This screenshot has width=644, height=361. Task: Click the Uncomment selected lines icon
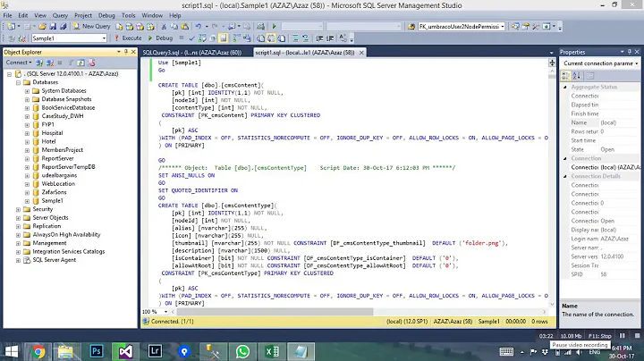pos(306,38)
